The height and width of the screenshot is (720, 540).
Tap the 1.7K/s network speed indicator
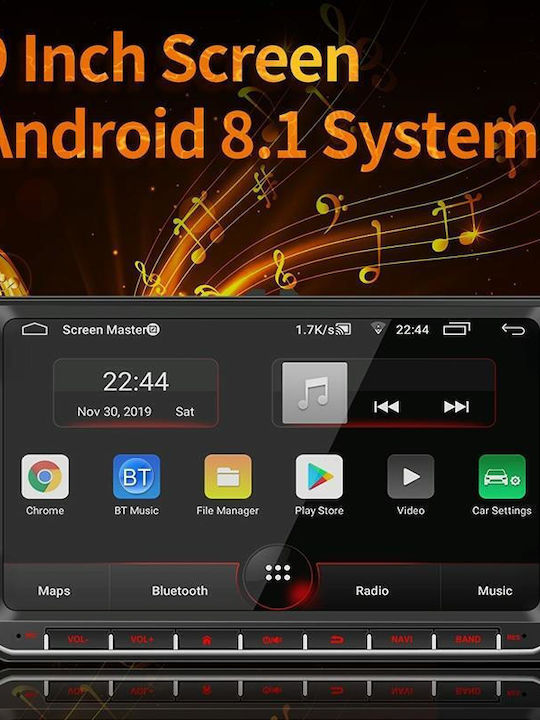tap(315, 330)
